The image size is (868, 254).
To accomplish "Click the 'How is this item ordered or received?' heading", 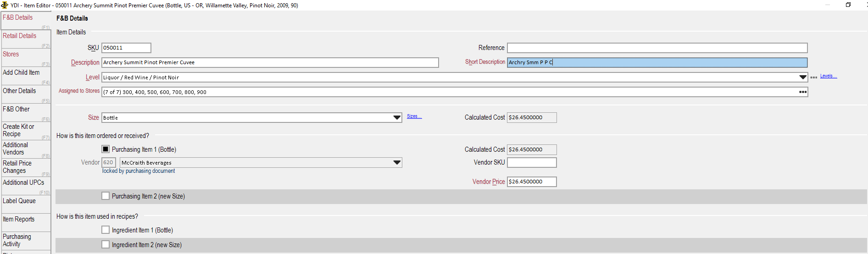I will coord(103,136).
